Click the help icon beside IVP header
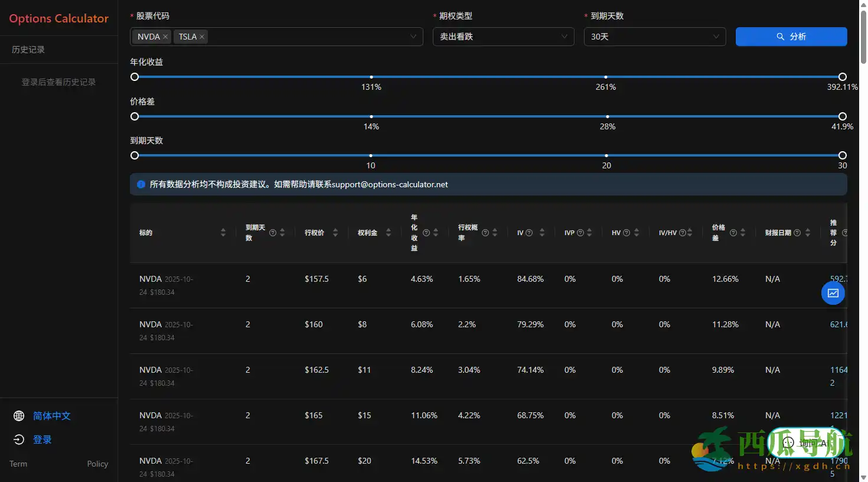 [x=580, y=233]
